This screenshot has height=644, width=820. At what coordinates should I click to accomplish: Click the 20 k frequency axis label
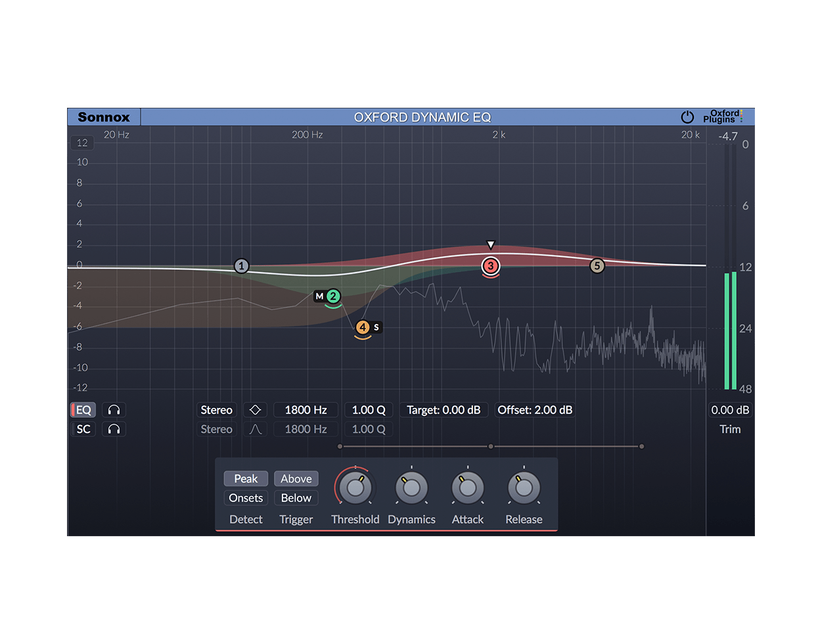(691, 135)
